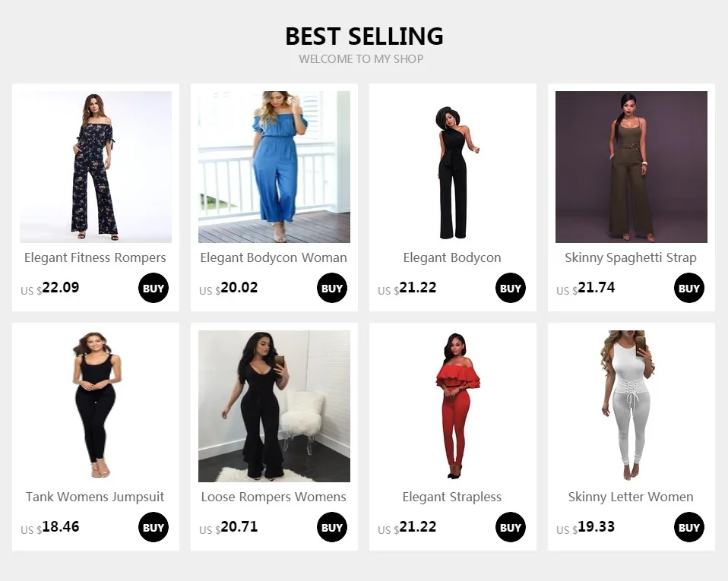View the olive spaghetti strap jumpsuit image
The width and height of the screenshot is (728, 581).
(x=631, y=167)
